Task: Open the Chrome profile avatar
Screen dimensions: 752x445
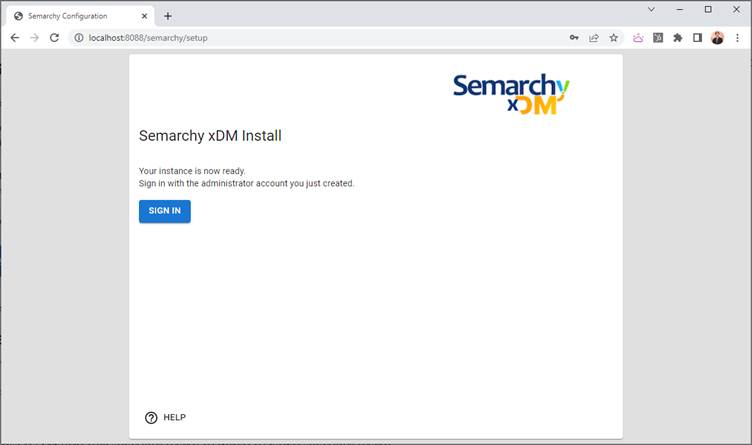Action: (x=717, y=38)
